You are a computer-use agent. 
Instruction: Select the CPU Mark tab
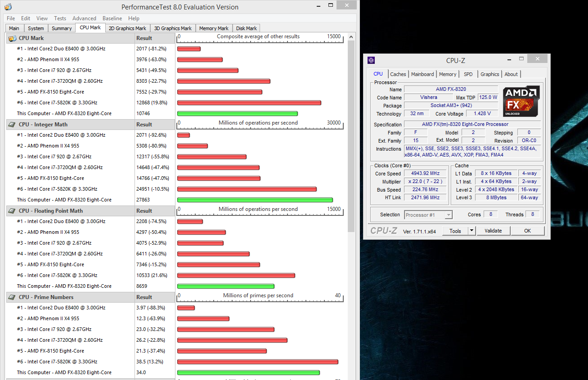(x=90, y=27)
